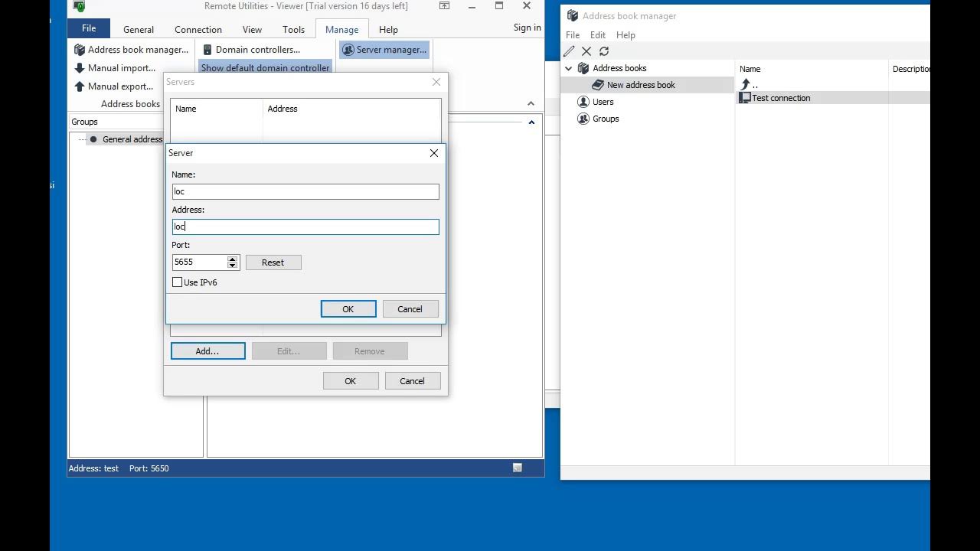This screenshot has width=980, height=551.
Task: Click Add in the Servers window
Action: tap(207, 351)
